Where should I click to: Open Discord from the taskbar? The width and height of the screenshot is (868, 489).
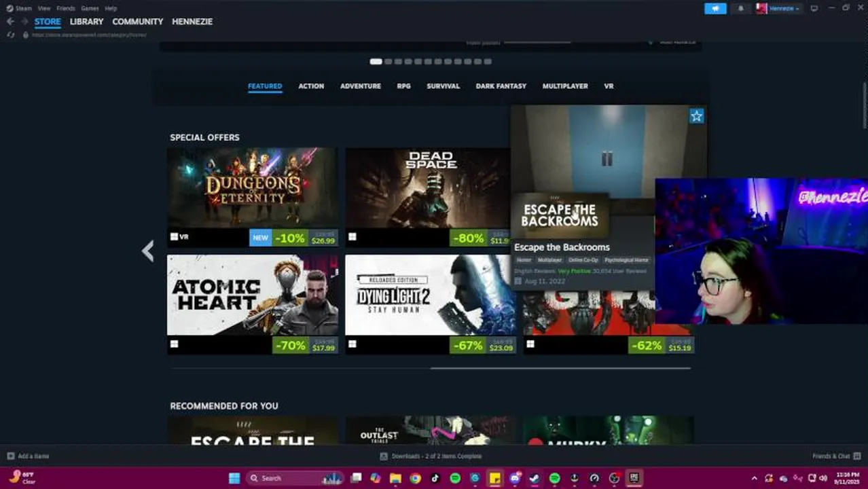[x=515, y=478]
